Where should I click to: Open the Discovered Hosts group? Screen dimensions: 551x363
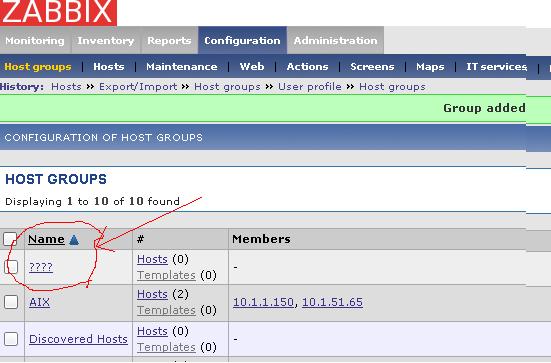point(78,339)
